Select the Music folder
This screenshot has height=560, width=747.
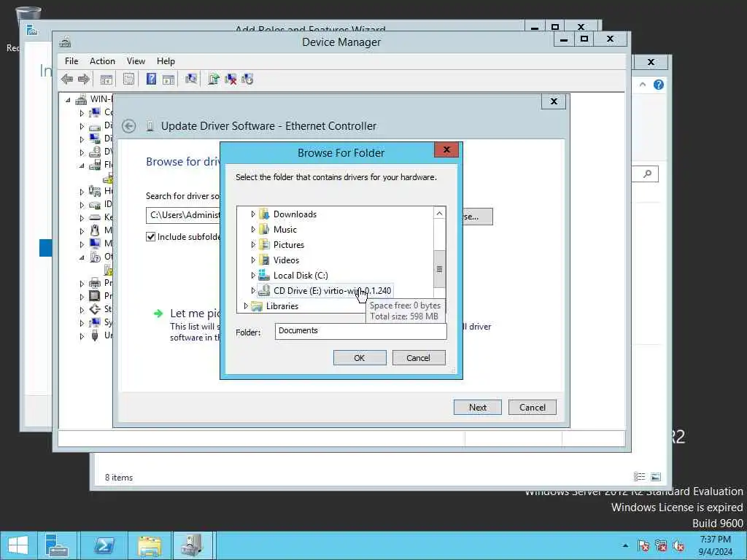click(x=285, y=230)
